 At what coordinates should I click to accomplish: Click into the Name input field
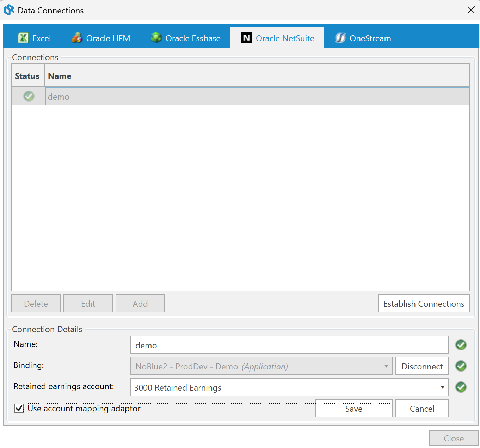(x=289, y=345)
